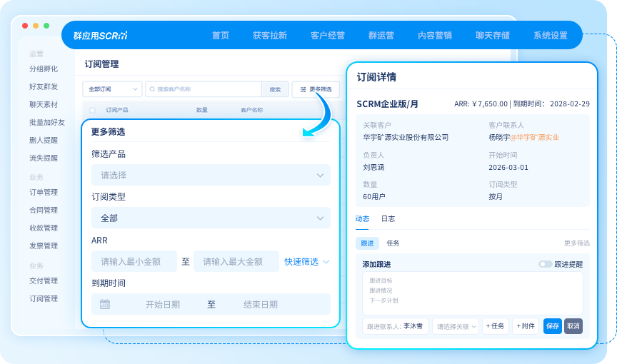Open the 全部订阅 dropdown

(x=112, y=89)
